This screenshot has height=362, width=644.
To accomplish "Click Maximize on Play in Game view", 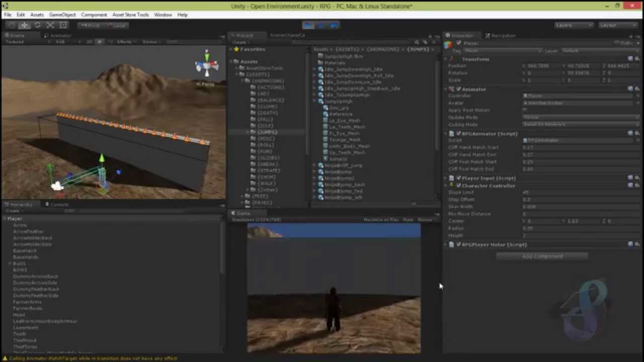I will tap(381, 220).
